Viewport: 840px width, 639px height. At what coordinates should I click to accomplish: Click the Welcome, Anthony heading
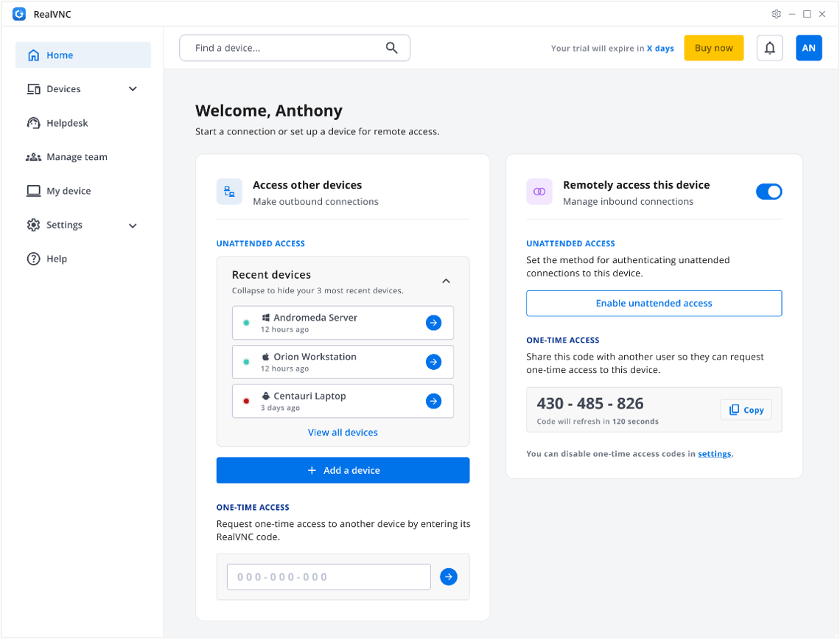coord(269,111)
